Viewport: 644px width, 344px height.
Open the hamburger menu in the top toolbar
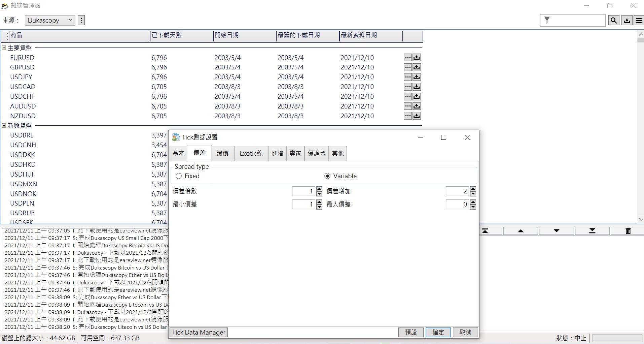pyautogui.click(x=639, y=21)
